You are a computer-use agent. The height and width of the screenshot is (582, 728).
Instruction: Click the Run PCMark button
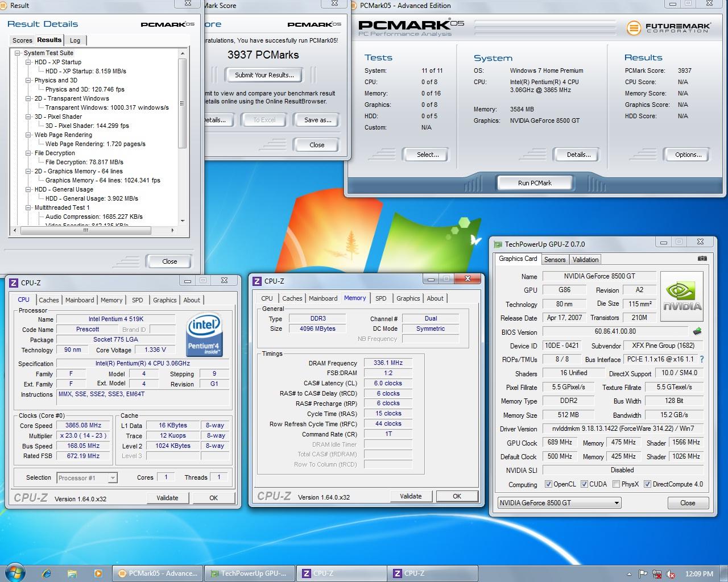[535, 183]
